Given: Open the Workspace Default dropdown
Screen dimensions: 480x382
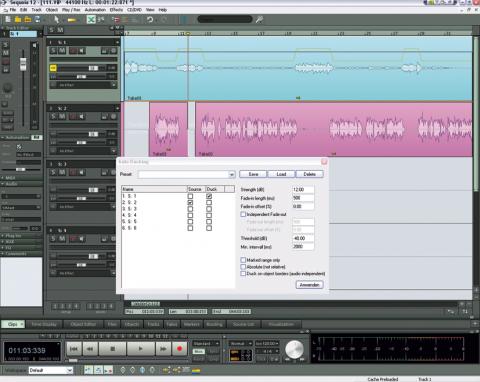Looking at the screenshot, I should [x=50, y=370].
